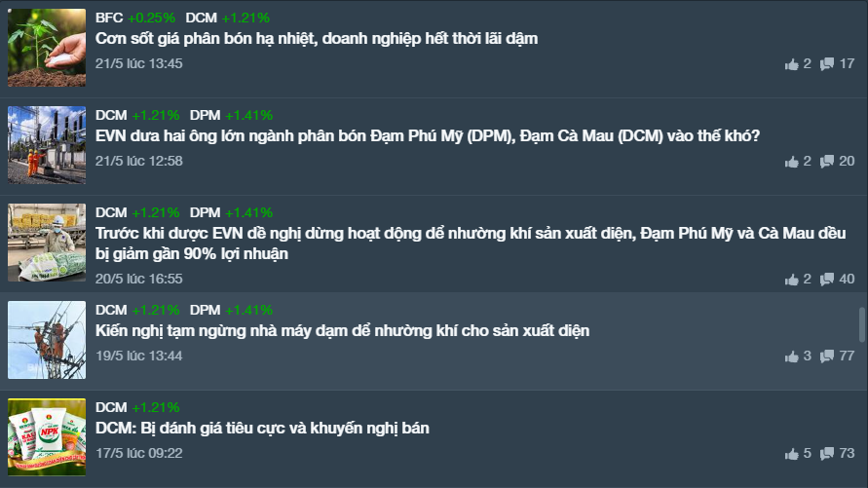868x488 pixels.
Task: Like the EVN 21/5 12:58 article
Action: pyautogui.click(x=791, y=162)
